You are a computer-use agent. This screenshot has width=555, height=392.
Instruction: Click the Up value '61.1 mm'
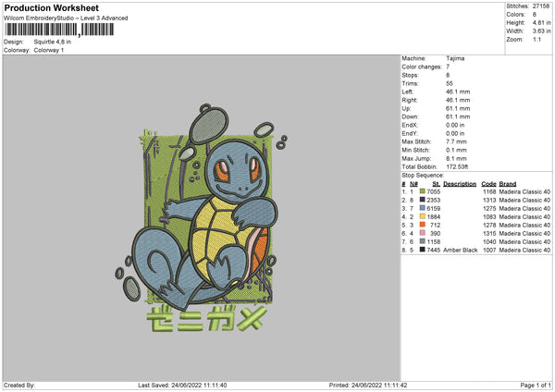point(458,108)
